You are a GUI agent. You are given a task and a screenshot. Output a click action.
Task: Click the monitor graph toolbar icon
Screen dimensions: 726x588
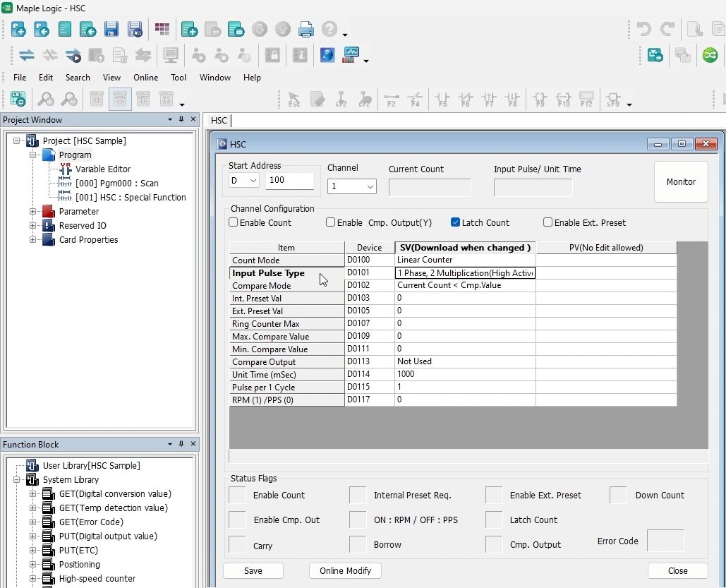point(351,55)
